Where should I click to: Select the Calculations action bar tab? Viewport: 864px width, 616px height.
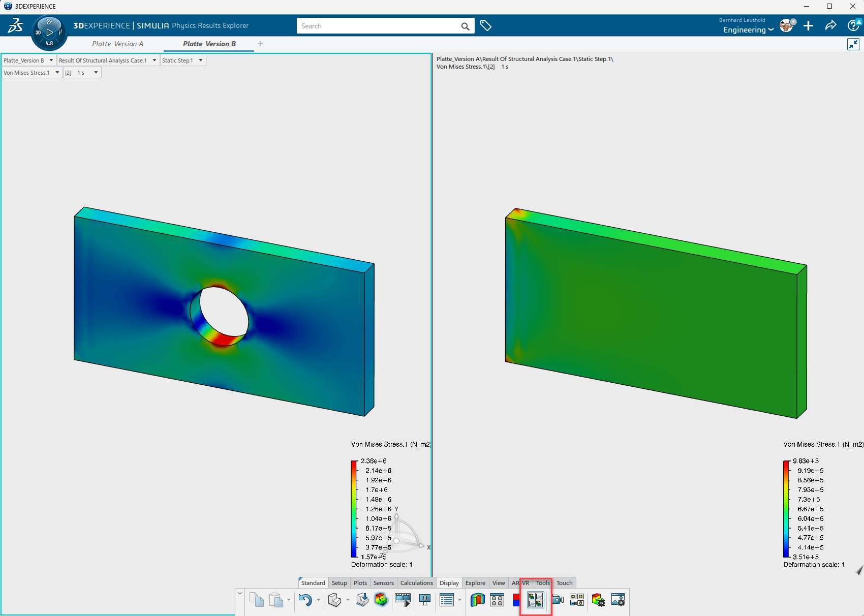416,583
